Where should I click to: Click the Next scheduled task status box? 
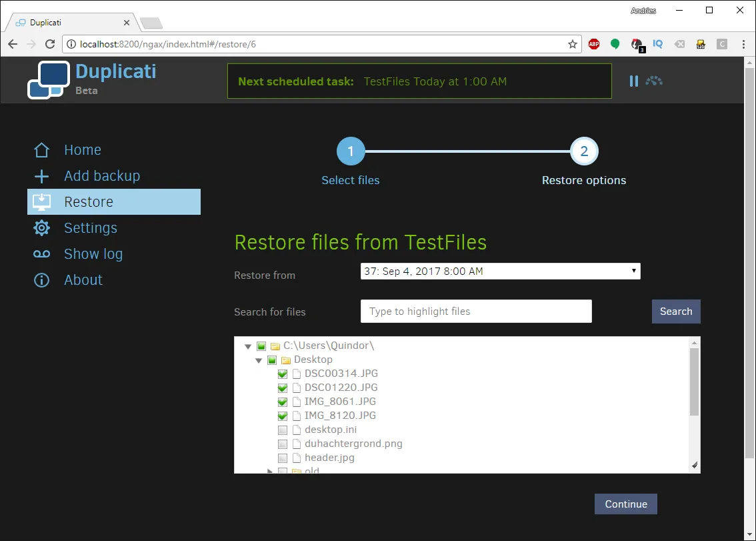419,81
